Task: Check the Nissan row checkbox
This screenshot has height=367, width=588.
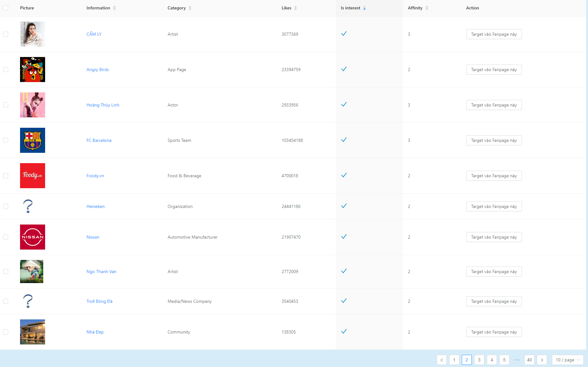Action: [6, 237]
